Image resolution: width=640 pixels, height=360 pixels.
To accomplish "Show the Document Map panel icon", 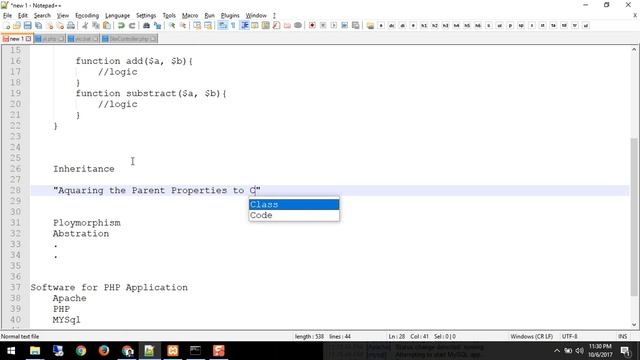I will [266, 26].
